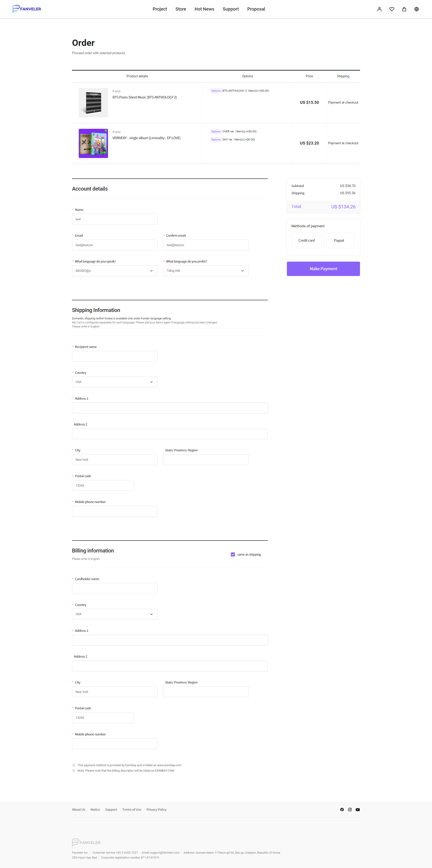Select Paypal payment method
Viewport: 432px width, 868px height.
pos(339,240)
